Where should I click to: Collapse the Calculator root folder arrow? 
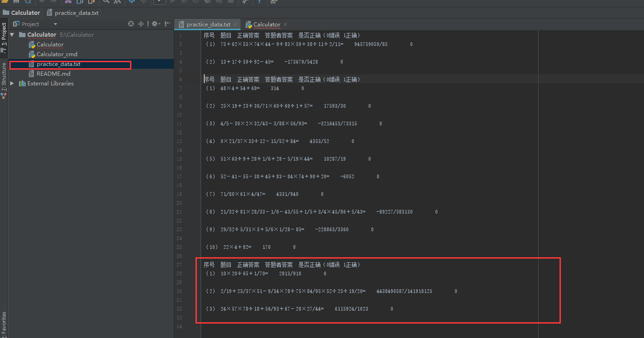pos(12,35)
